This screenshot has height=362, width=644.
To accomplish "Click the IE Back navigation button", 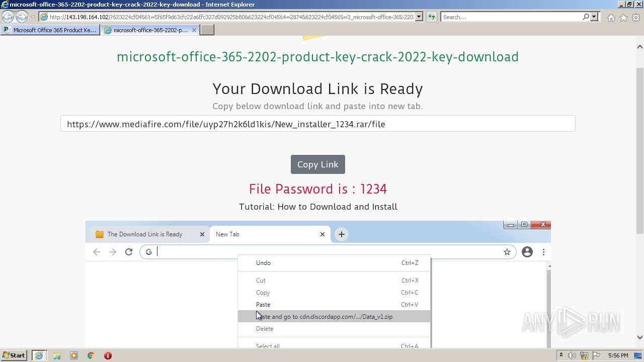I will tap(8, 17).
